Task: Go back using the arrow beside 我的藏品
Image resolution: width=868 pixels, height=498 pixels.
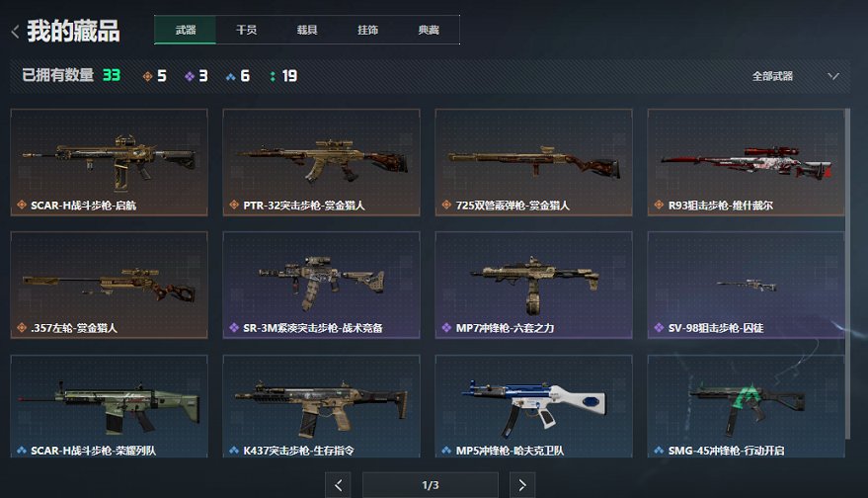Action: pos(15,32)
